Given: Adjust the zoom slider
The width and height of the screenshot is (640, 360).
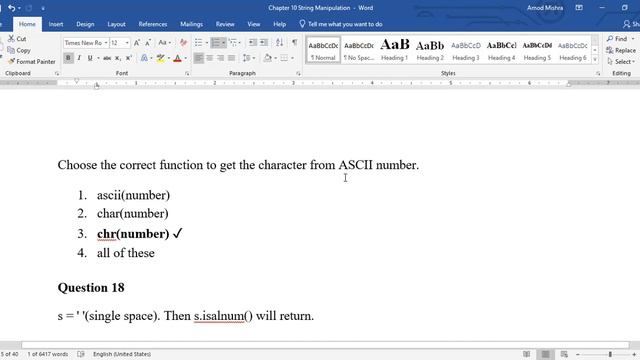Looking at the screenshot, I should click(x=610, y=354).
